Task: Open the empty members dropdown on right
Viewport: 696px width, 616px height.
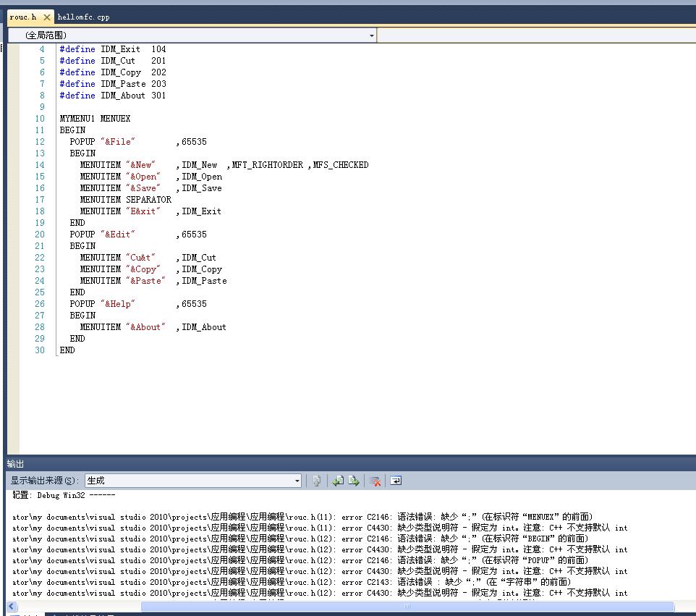Action: click(535, 35)
